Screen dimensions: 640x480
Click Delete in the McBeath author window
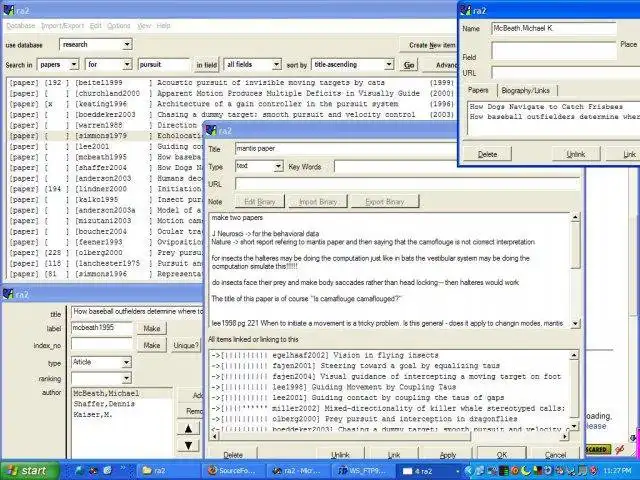(487, 154)
